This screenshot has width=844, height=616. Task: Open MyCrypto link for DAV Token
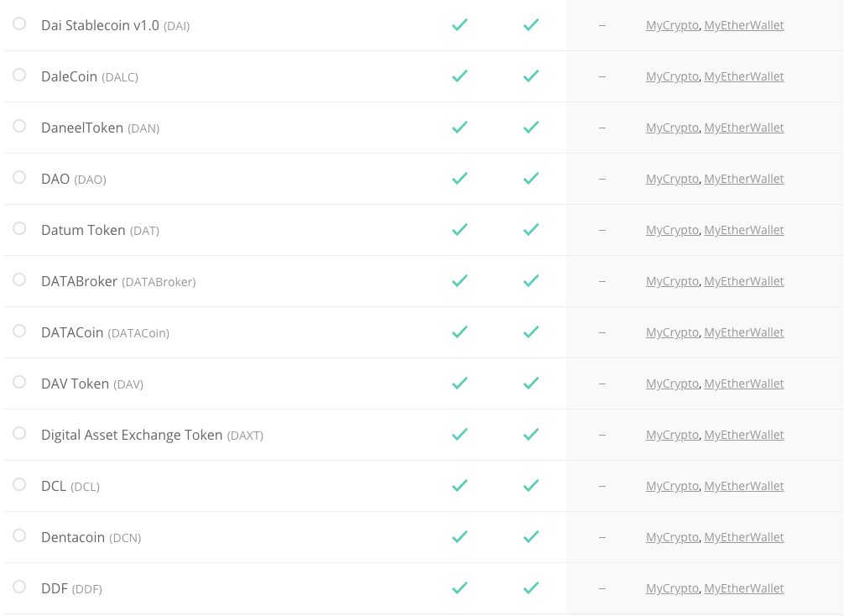672,384
